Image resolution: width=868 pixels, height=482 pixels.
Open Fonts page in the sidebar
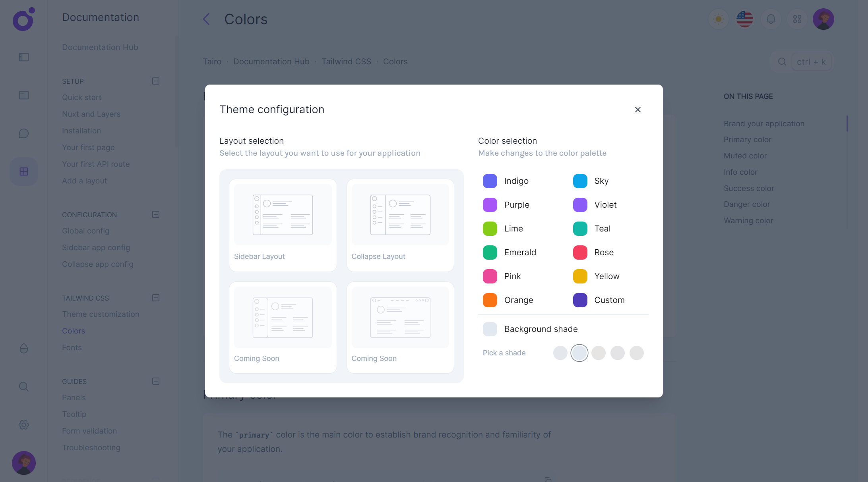[x=72, y=347]
